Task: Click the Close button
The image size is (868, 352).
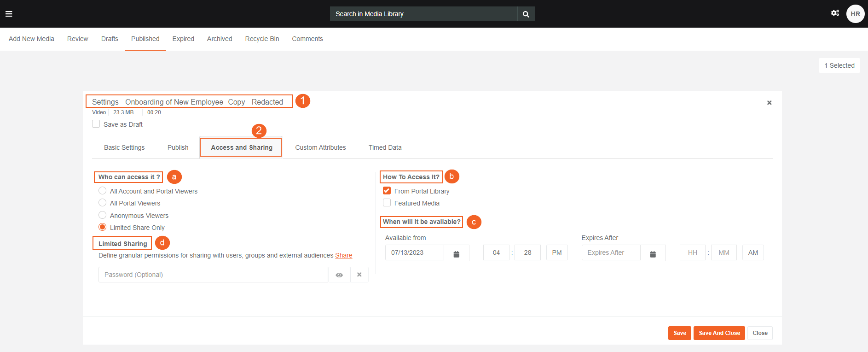Action: point(760,333)
